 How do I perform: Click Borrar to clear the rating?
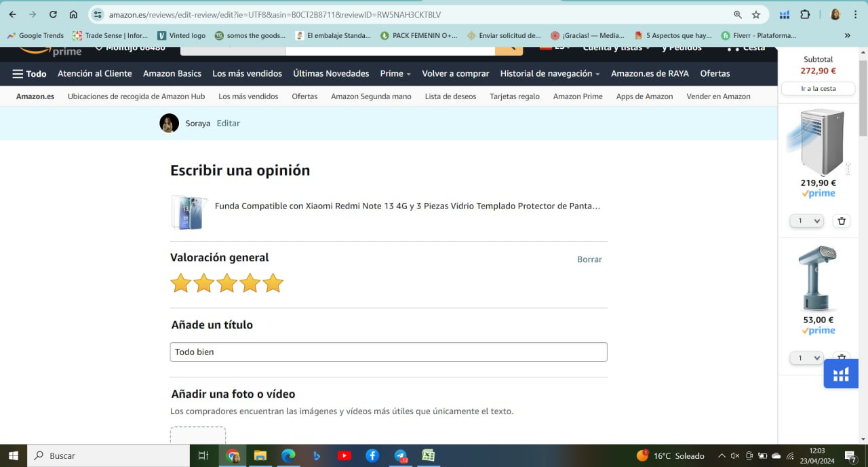point(589,259)
